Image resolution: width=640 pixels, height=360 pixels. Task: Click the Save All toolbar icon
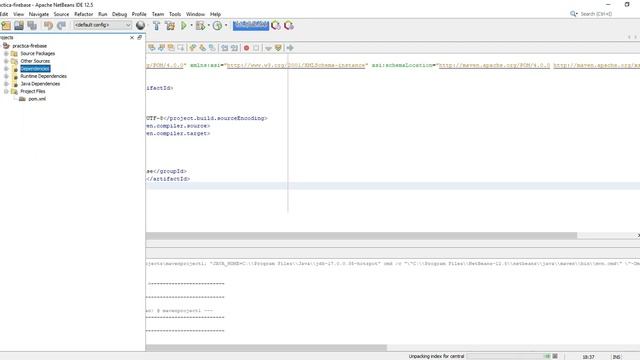(32, 25)
